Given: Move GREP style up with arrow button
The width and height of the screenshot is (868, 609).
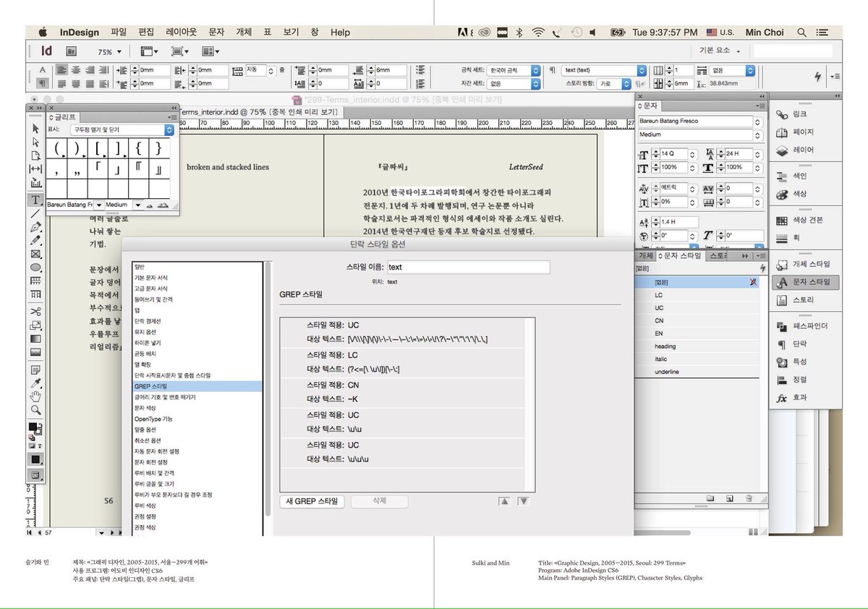Looking at the screenshot, I should 505,501.
